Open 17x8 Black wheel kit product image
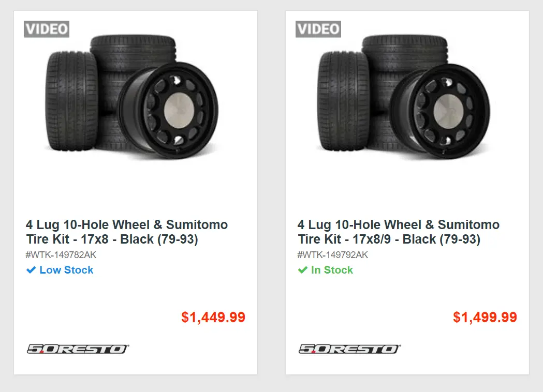The height and width of the screenshot is (392, 543). click(132, 97)
